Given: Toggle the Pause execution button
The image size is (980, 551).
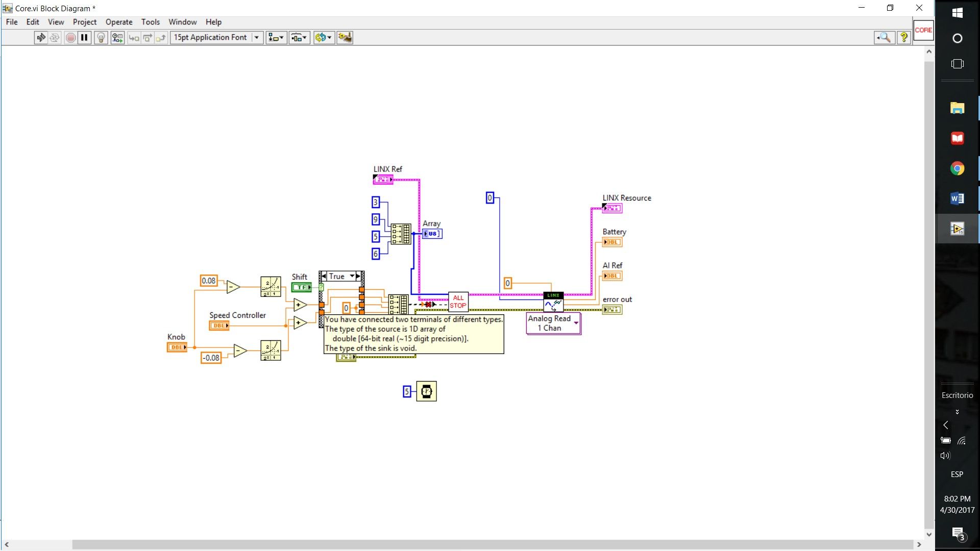Looking at the screenshot, I should (x=85, y=37).
